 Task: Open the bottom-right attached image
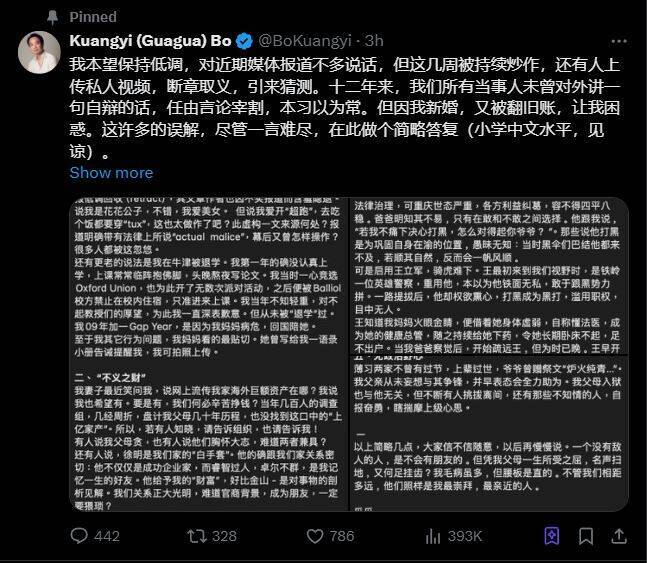(489, 433)
